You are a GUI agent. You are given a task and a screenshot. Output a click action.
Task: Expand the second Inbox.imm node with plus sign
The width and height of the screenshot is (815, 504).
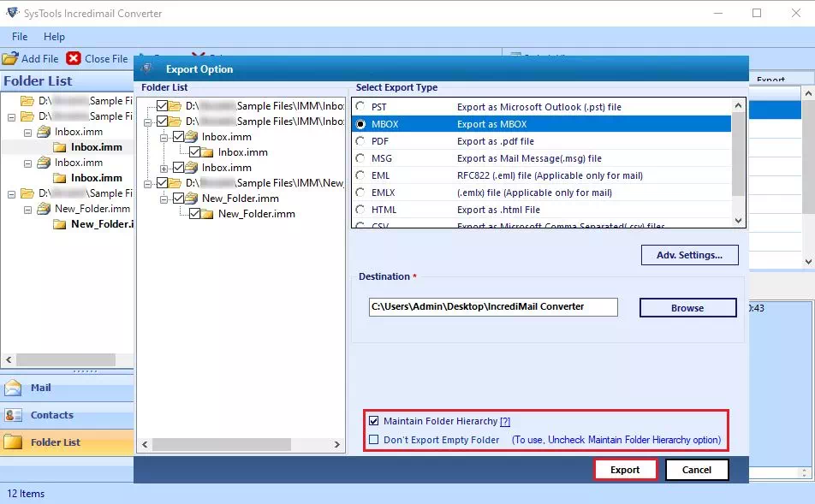tap(164, 169)
